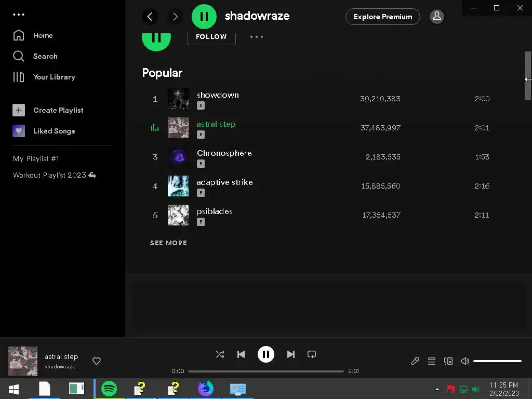Select the playing track astral step
Viewport: 532px width, 399px height.
click(216, 124)
